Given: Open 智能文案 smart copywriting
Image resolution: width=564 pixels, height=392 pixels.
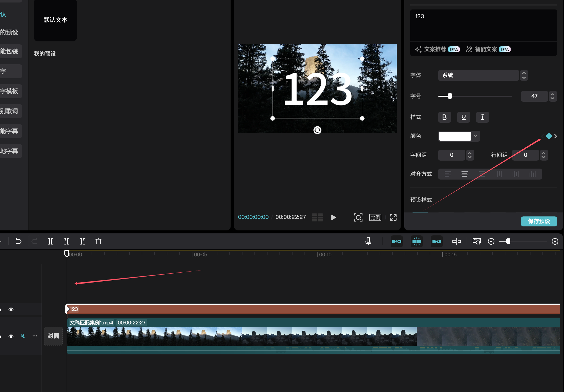Looking at the screenshot, I should click(488, 49).
